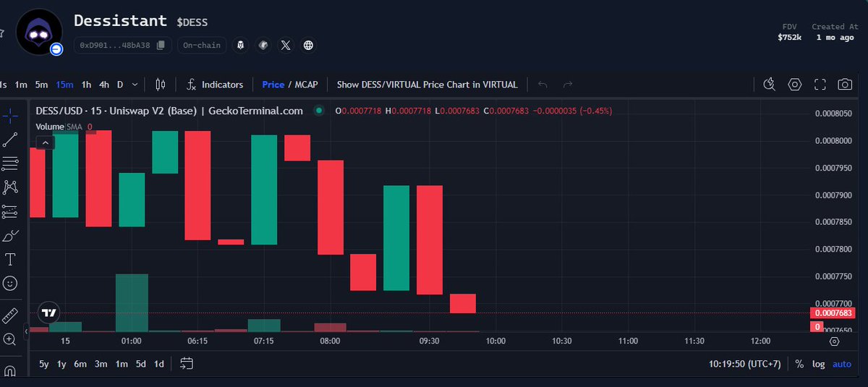Toggle percent scale mode
Image resolution: width=868 pixels, height=387 pixels.
[799, 364]
